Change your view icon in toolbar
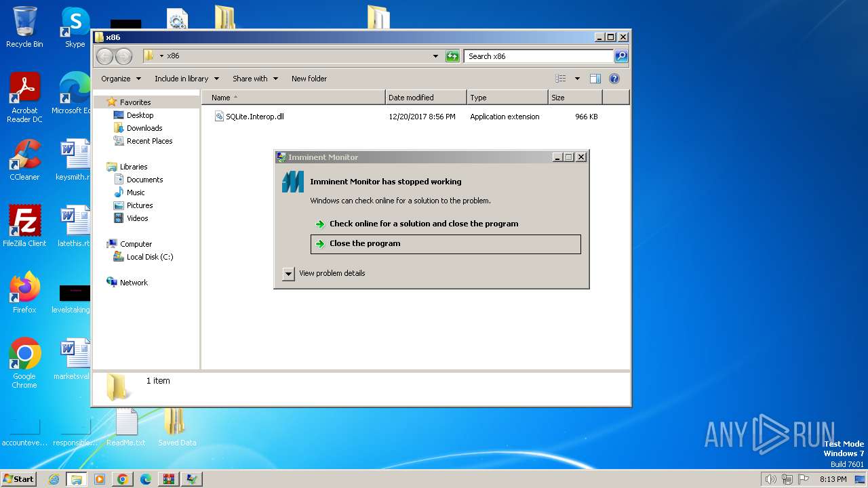Viewport: 868px width, 488px height. [561, 79]
